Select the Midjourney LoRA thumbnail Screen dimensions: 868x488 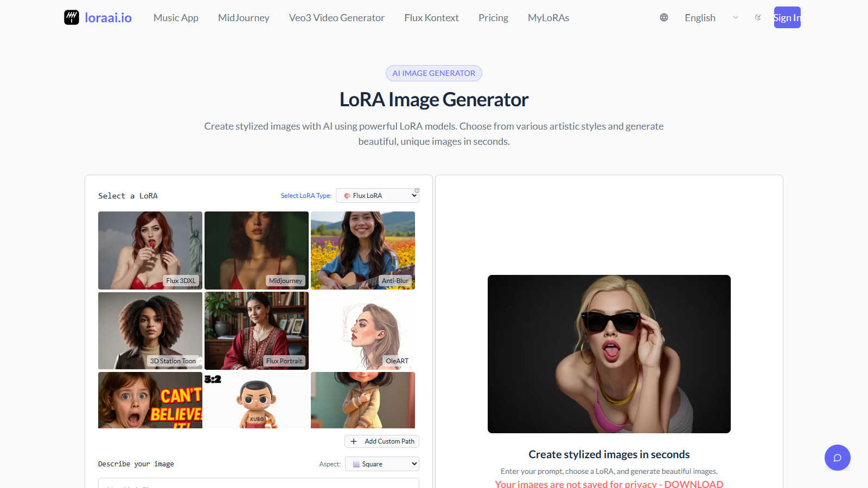257,251
